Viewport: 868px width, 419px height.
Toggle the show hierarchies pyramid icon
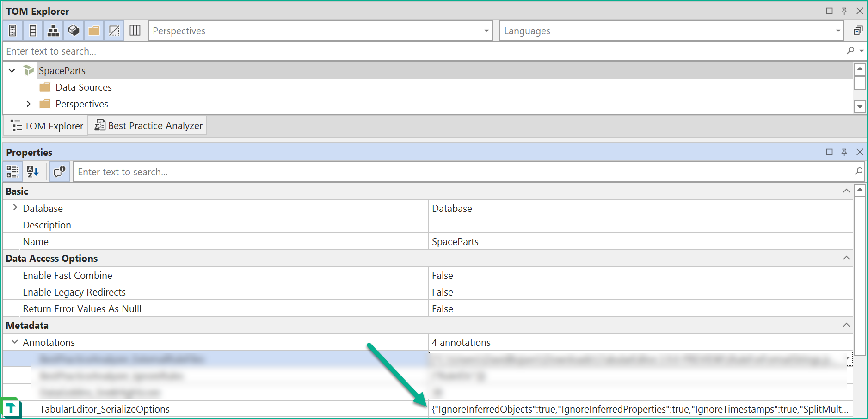(x=53, y=31)
